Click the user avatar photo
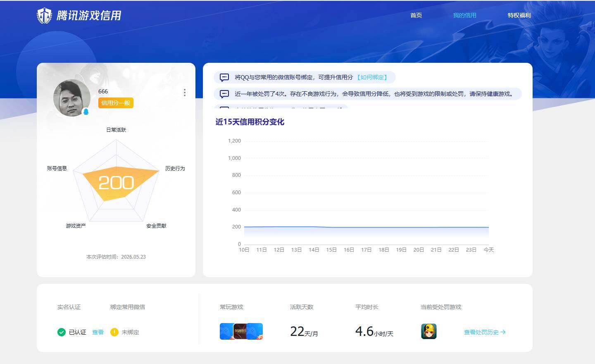This screenshot has height=364, width=595. tap(72, 98)
